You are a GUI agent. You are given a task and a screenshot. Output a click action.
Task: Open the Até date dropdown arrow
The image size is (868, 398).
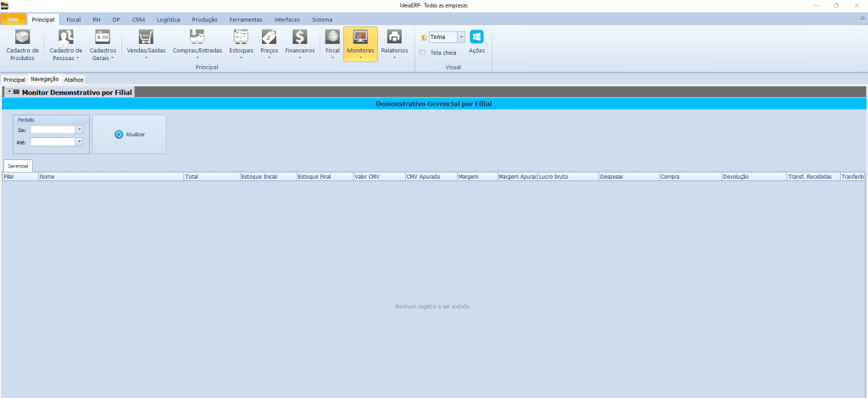pyautogui.click(x=79, y=142)
